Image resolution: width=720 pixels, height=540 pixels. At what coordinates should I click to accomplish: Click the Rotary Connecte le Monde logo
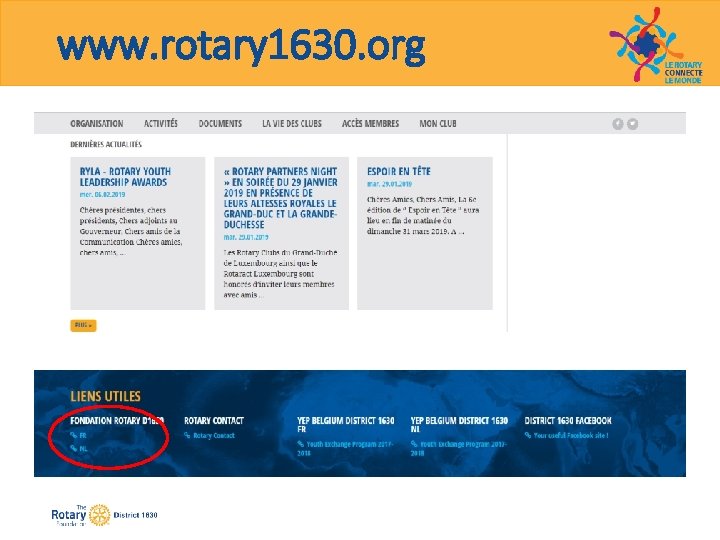(656, 45)
